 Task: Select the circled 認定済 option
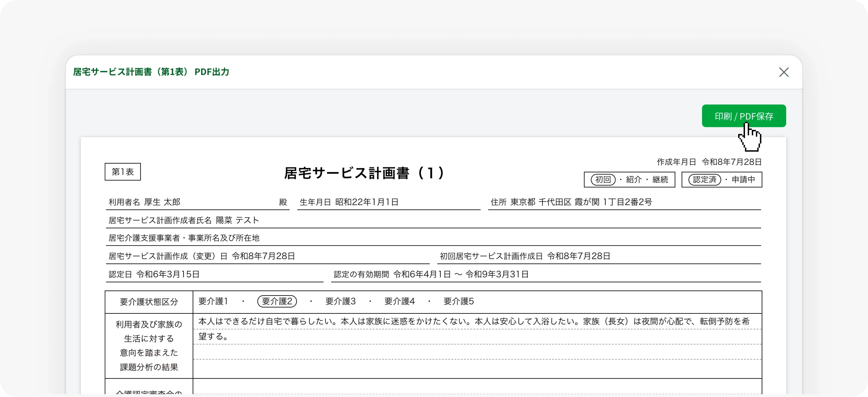(704, 179)
